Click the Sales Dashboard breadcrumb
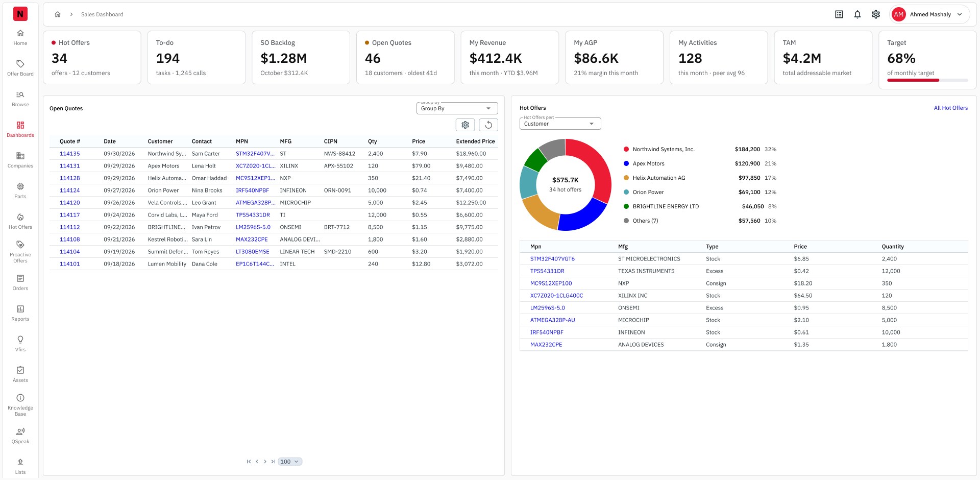This screenshot has height=480, width=980. (x=102, y=14)
